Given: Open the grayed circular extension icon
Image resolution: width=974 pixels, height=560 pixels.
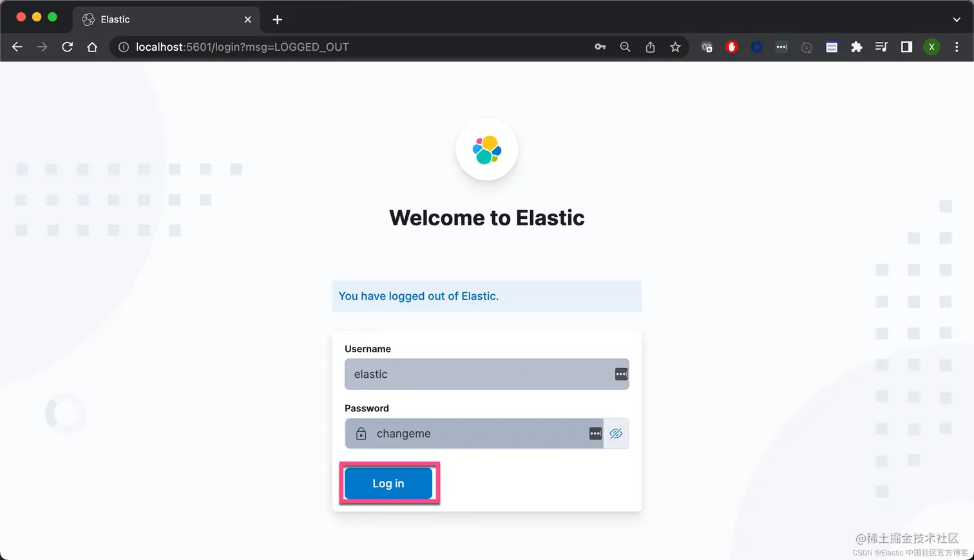Looking at the screenshot, I should coord(807,47).
